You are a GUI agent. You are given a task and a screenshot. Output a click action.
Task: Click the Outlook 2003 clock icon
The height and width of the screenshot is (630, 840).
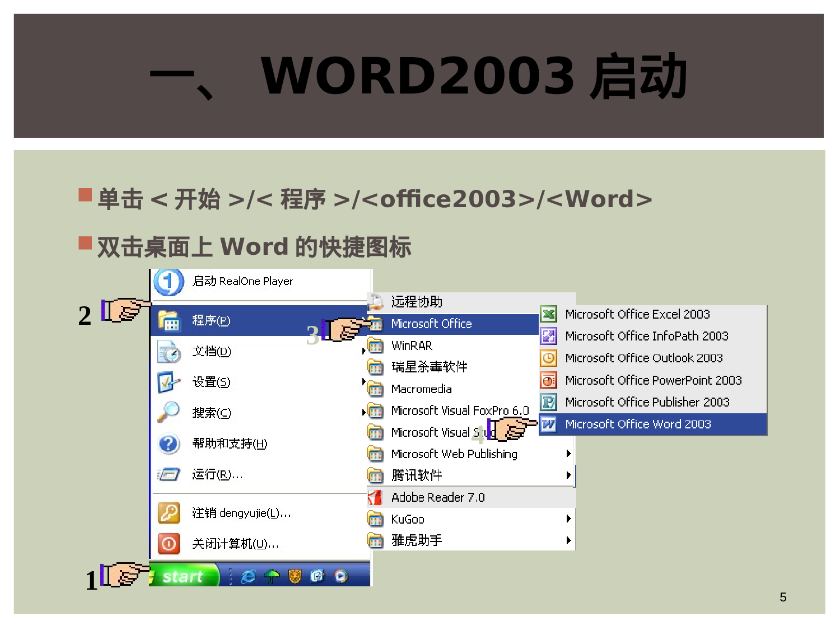point(549,358)
